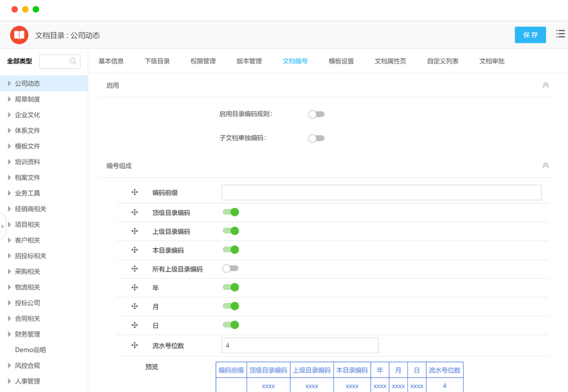Click the move handle for 年 row
Screen dimensions: 568x392
134,287
